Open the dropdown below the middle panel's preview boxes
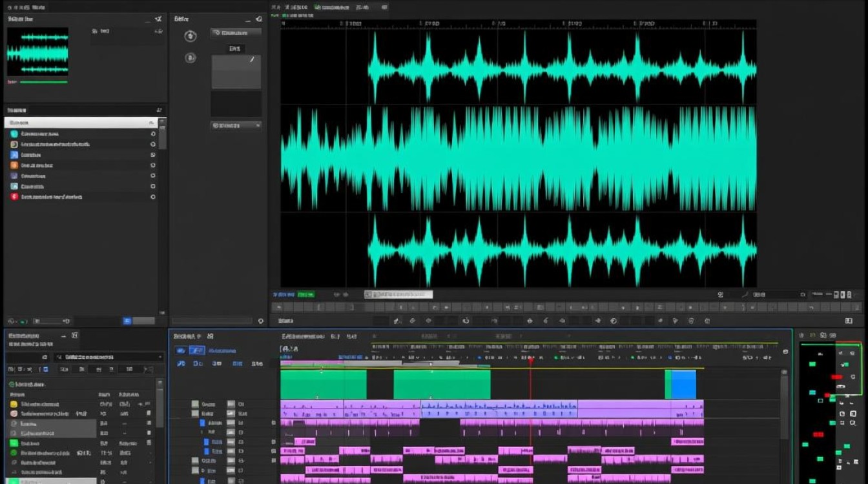This screenshot has width=868, height=484. pos(236,125)
